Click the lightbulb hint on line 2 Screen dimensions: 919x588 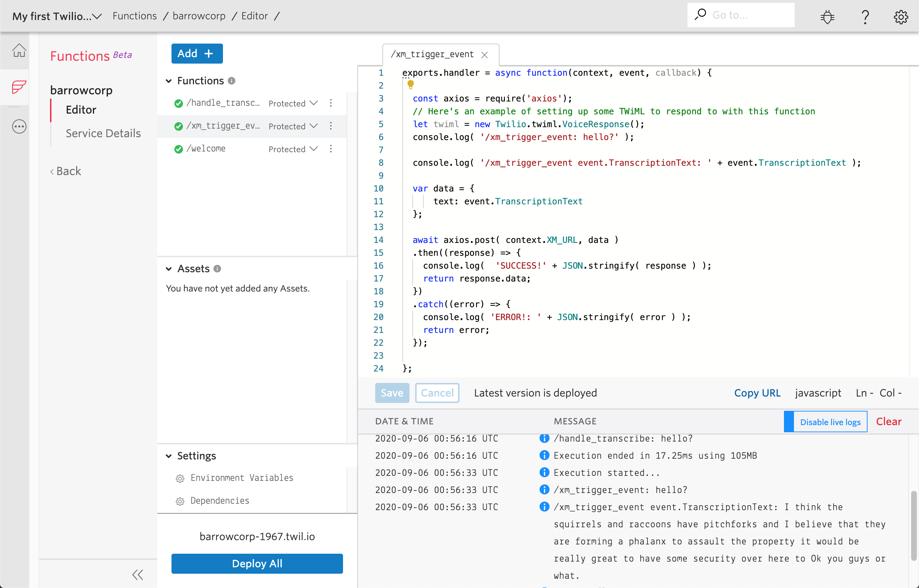click(x=411, y=84)
